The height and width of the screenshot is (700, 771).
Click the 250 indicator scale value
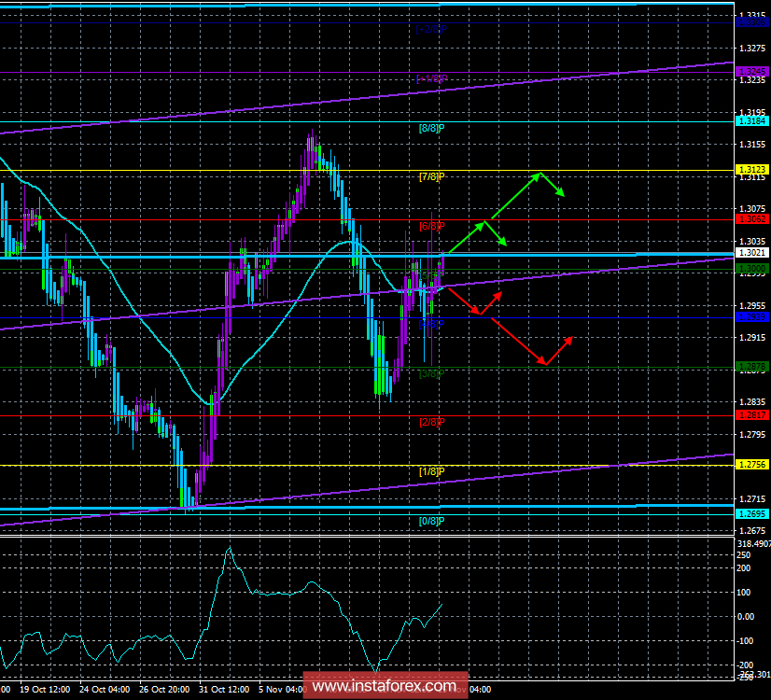(744, 555)
